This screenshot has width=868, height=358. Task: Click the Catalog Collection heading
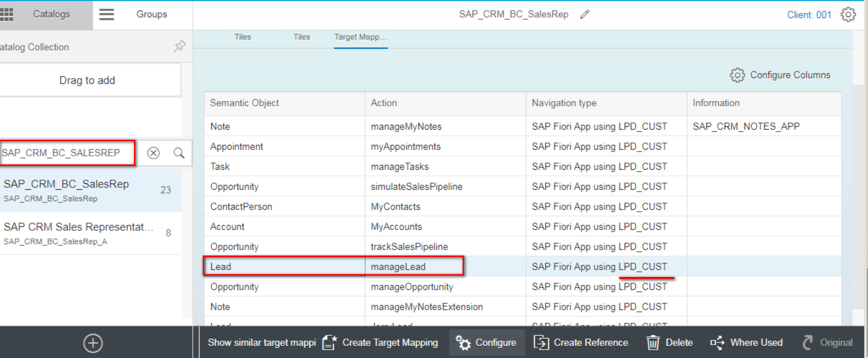pyautogui.click(x=34, y=47)
